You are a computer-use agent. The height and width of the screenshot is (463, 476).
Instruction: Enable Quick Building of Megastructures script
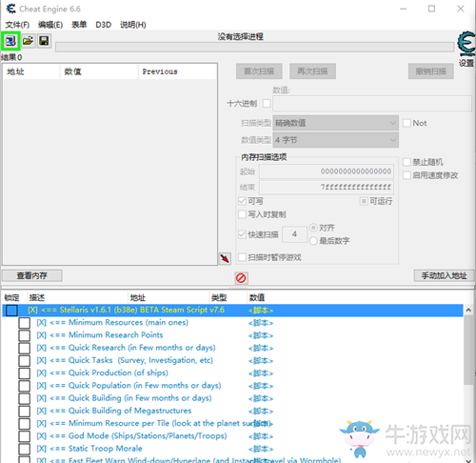pos(24,412)
